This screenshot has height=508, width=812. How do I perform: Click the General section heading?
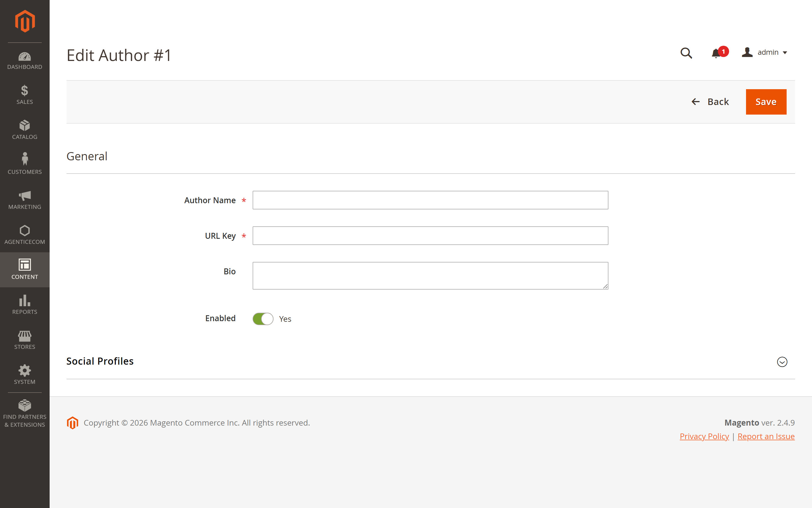click(87, 156)
